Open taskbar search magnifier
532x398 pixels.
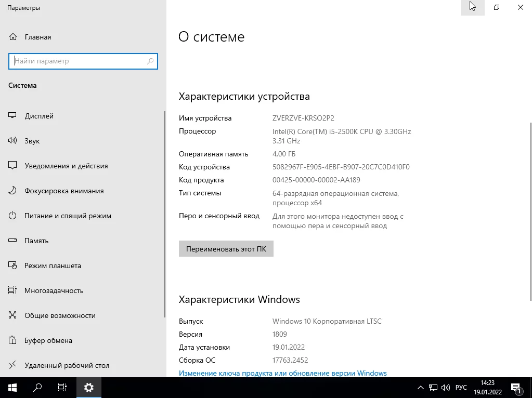tap(37, 388)
